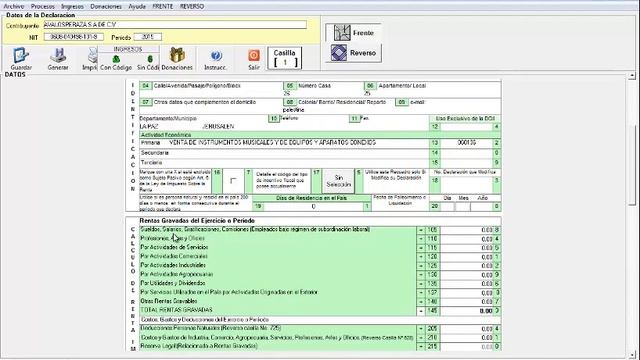Click the Día field of fecha de fallecimiento
640x360 pixels.
[448, 207]
